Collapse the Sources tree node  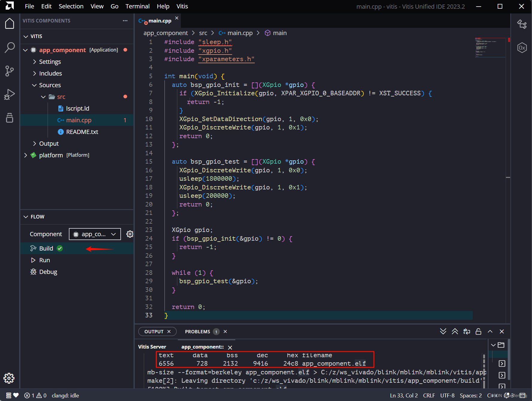34,85
